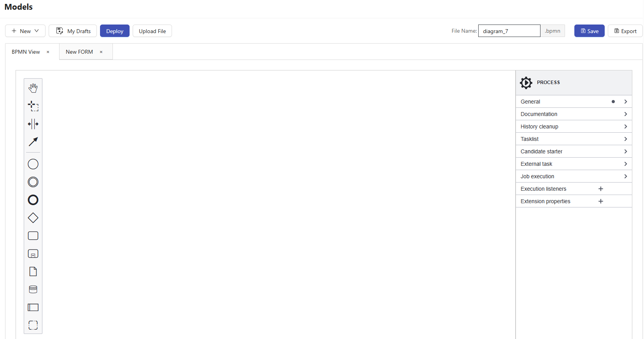Activate the global connect arrow tool
This screenshot has height=339, width=644.
[x=33, y=142]
